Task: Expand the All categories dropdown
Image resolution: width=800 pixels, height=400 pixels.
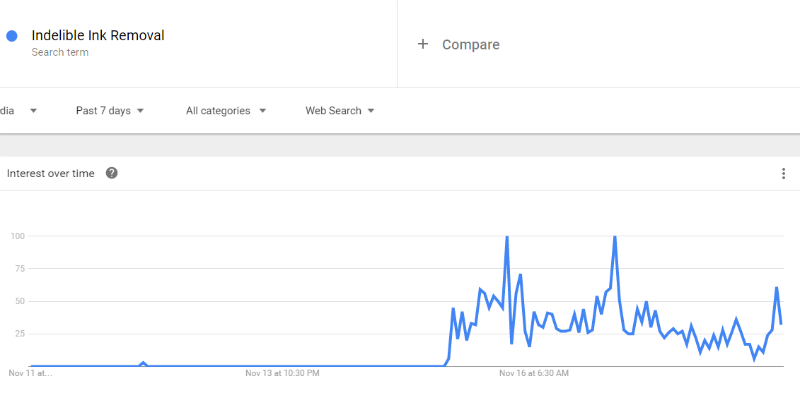Action: pyautogui.click(x=226, y=111)
